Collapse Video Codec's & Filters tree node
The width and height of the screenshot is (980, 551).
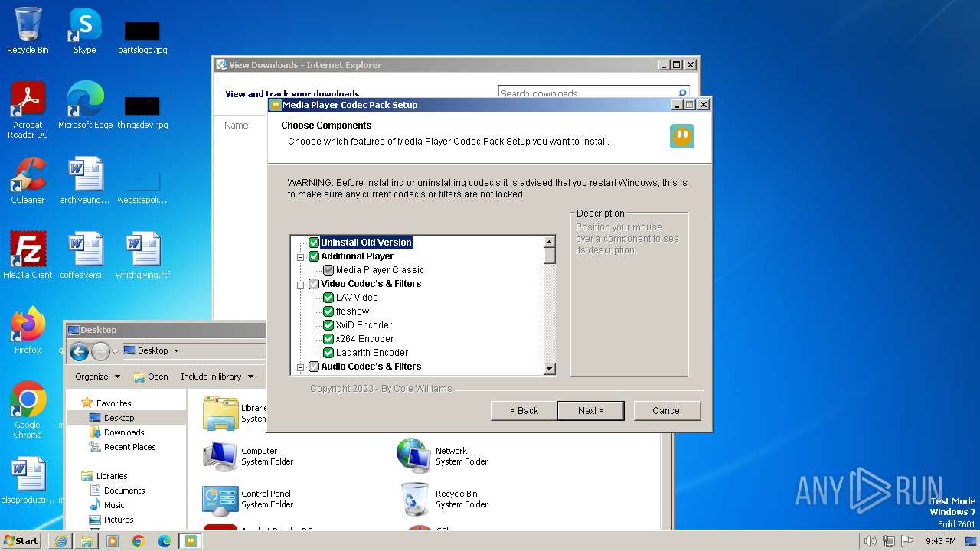301,284
